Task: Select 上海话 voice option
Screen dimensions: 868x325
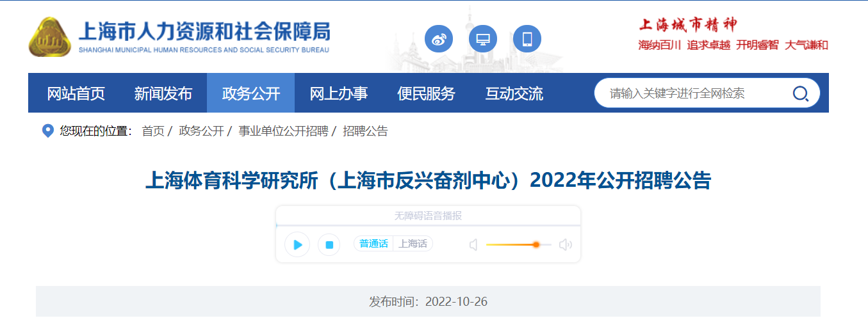Action: point(413,244)
